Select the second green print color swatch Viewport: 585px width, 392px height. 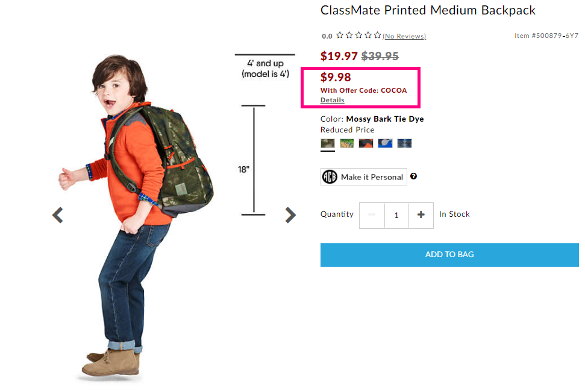pos(347,143)
